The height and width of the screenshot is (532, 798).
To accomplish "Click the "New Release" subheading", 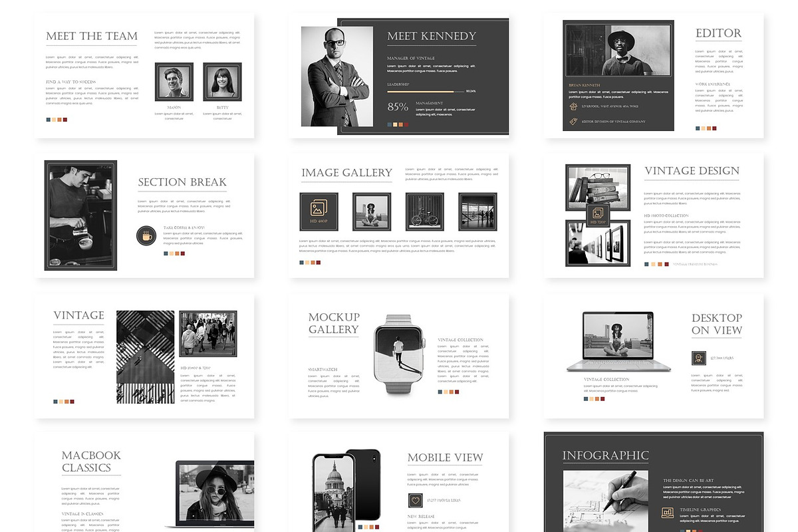I will click(x=420, y=517).
